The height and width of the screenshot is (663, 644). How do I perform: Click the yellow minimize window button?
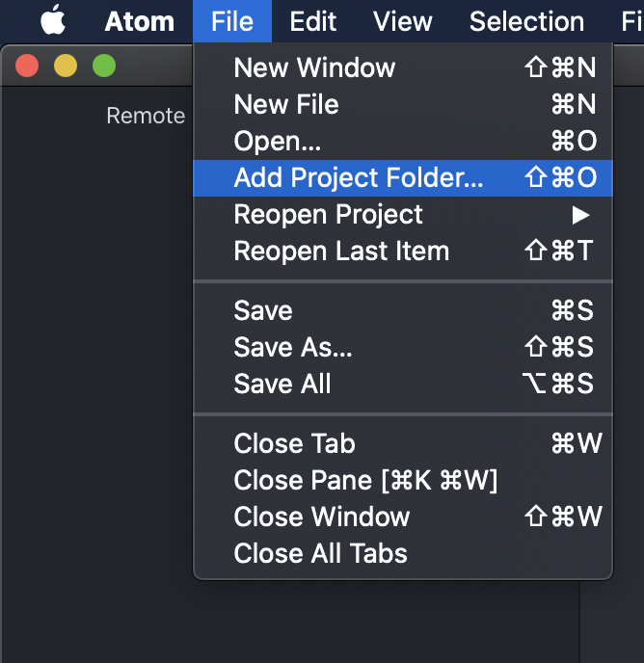pyautogui.click(x=66, y=66)
